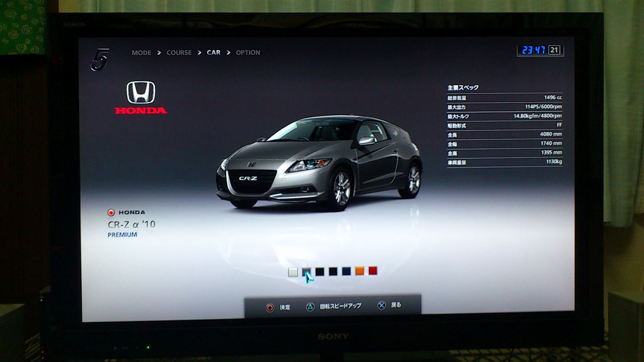The image size is (644, 362).
Task: Choose the white car color swatch
Action: click(293, 272)
